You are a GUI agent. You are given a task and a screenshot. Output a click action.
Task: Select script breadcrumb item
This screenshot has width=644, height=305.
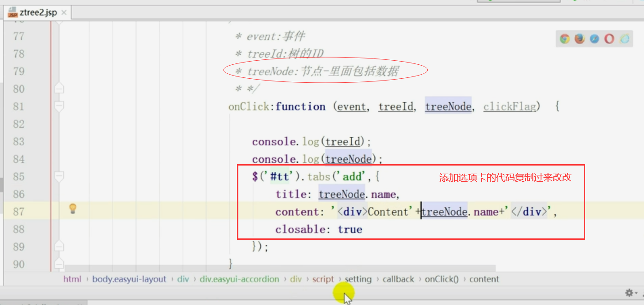(323, 279)
